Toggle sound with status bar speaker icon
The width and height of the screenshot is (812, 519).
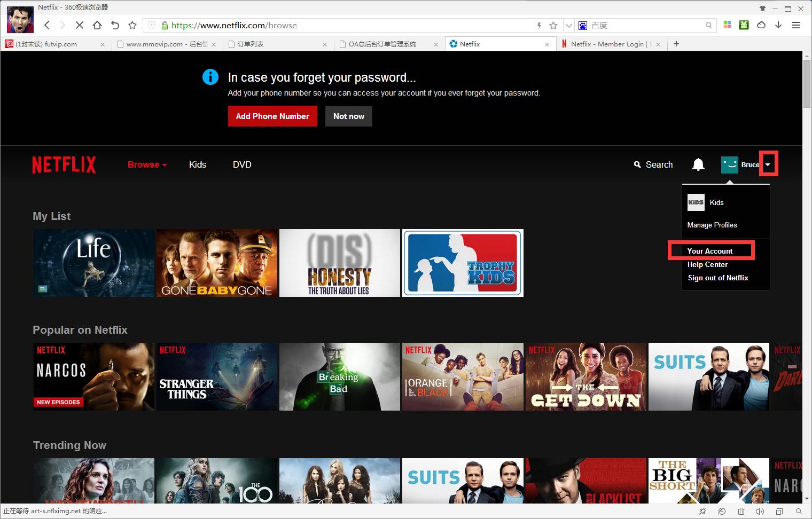click(760, 511)
